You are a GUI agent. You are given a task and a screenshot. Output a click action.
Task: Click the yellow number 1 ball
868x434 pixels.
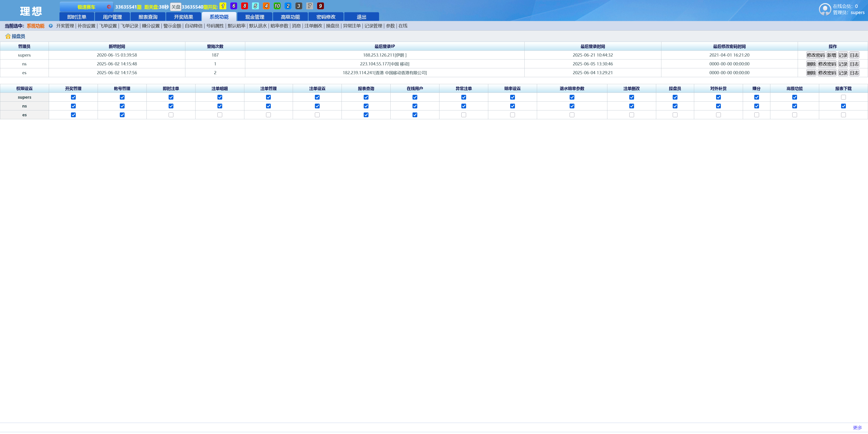coord(223,6)
